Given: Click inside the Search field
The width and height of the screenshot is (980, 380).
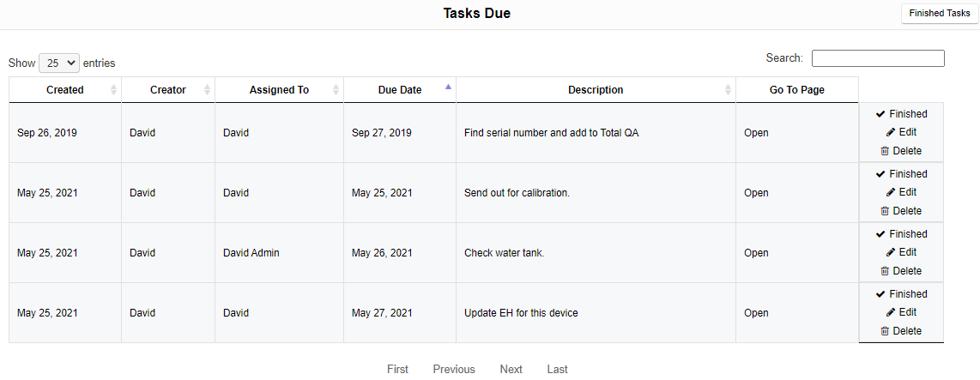Looking at the screenshot, I should (878, 58).
